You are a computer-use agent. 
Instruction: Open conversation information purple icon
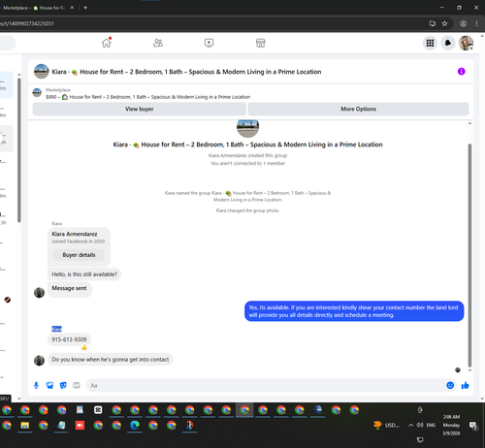(x=462, y=72)
